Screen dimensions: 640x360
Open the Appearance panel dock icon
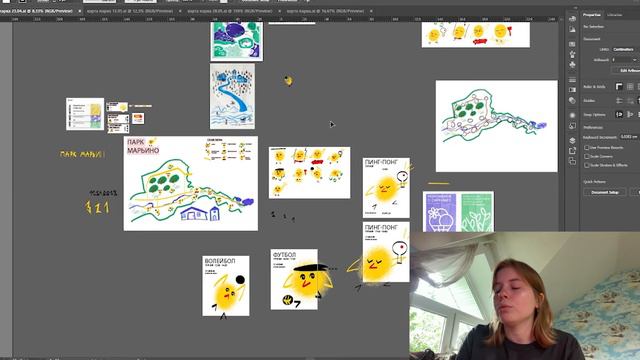pos(572,116)
